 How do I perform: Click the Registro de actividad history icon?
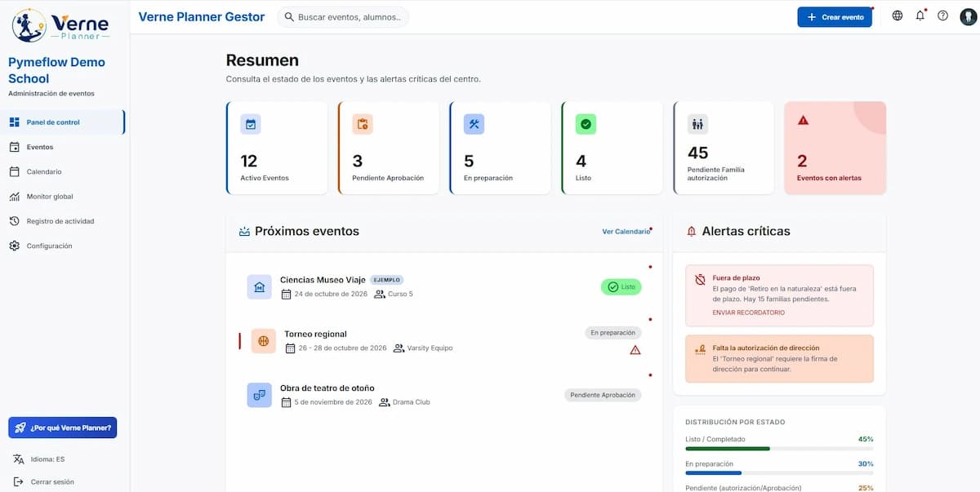click(14, 221)
